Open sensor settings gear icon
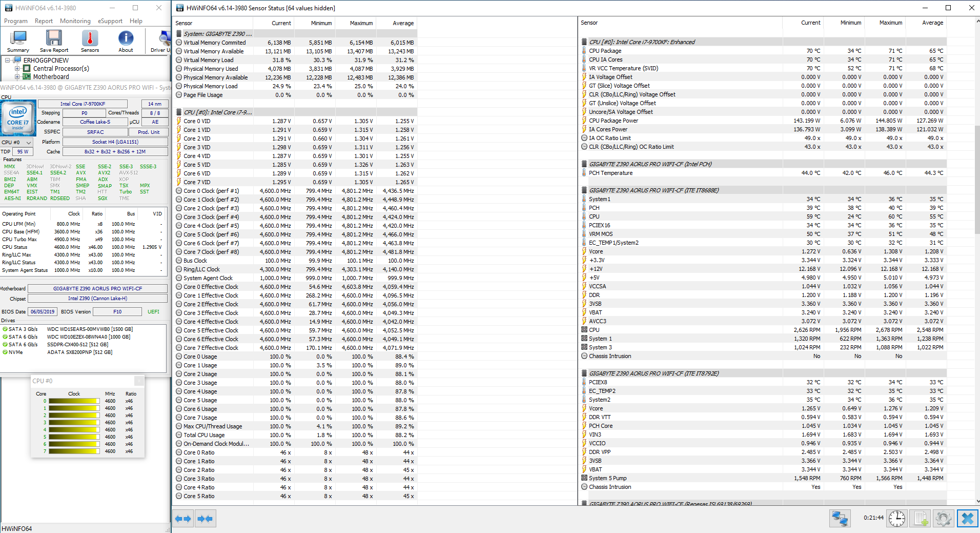Image resolution: width=980 pixels, height=533 pixels. pos(944,518)
